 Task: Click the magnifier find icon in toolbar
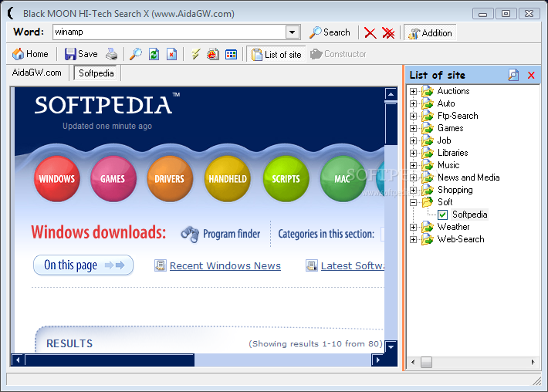tap(136, 54)
